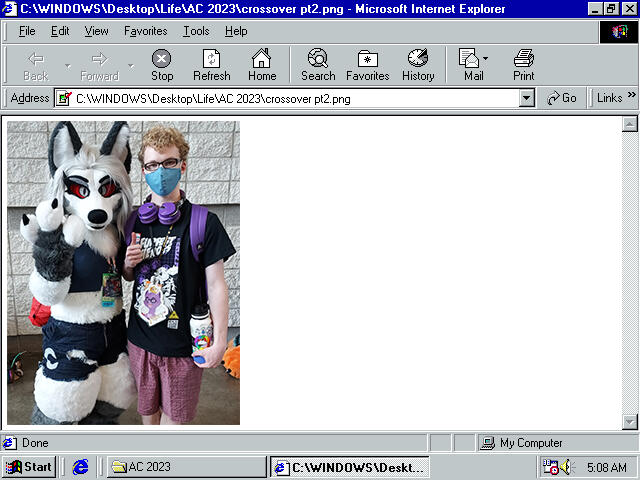Open the Search pane
The height and width of the screenshot is (480, 640).
click(318, 65)
